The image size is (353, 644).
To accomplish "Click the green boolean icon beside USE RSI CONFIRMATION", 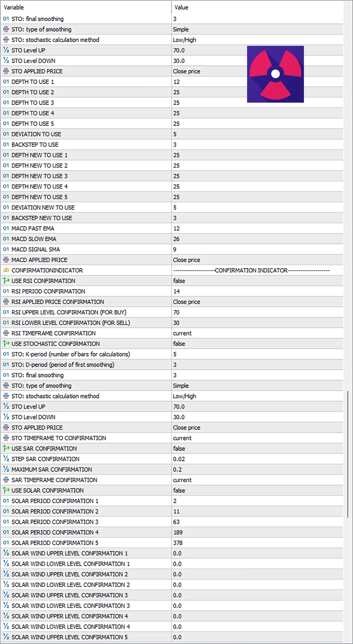I will pyautogui.click(x=6, y=281).
